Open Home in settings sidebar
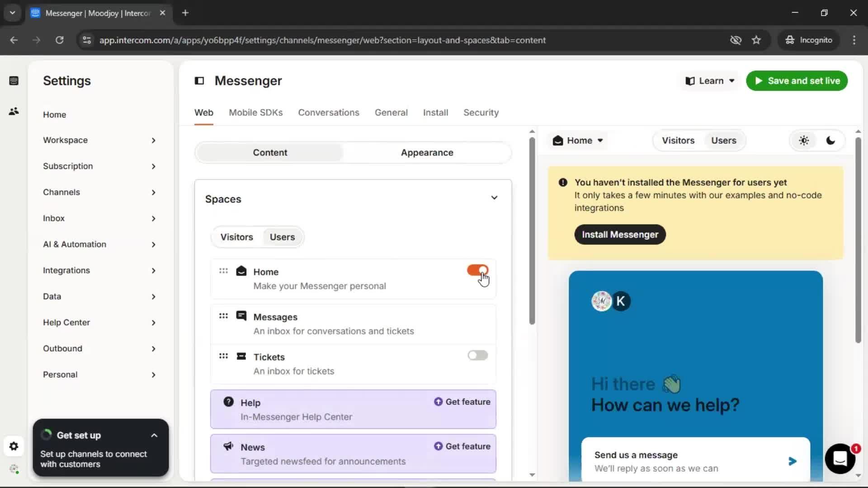 tap(54, 115)
